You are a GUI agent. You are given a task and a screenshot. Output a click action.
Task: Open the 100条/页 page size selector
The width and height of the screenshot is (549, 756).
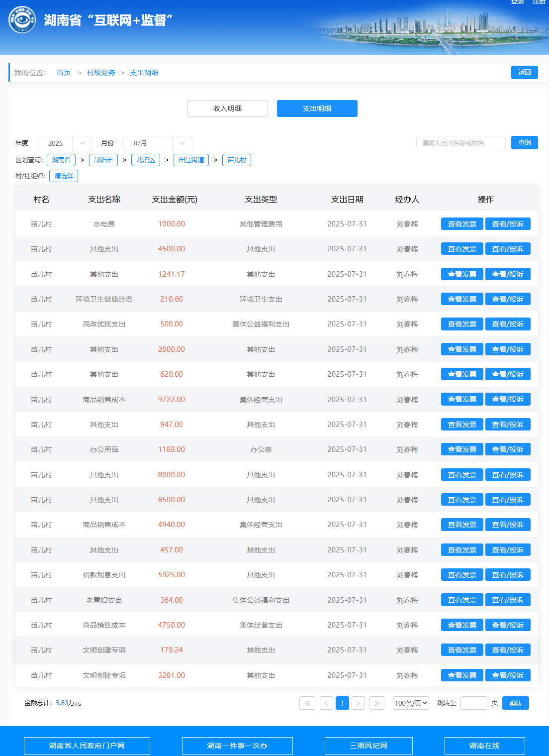point(411,703)
